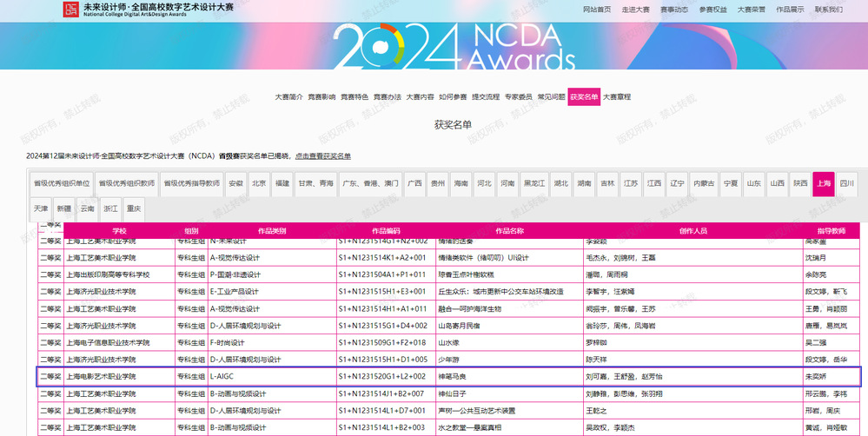Select the 广东、香港、澳门 tab
The image size is (868, 436).
click(371, 183)
